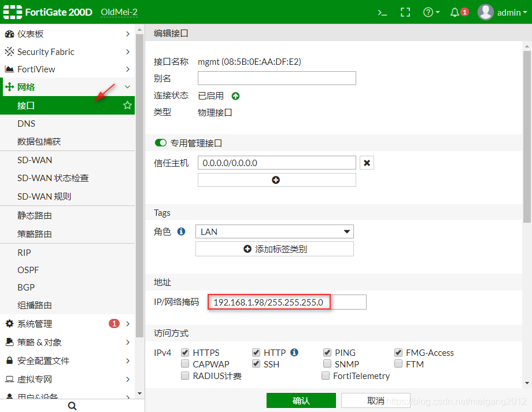Click the 虚拟专网 laptop icon
This screenshot has width=532, height=412.
click(x=9, y=379)
